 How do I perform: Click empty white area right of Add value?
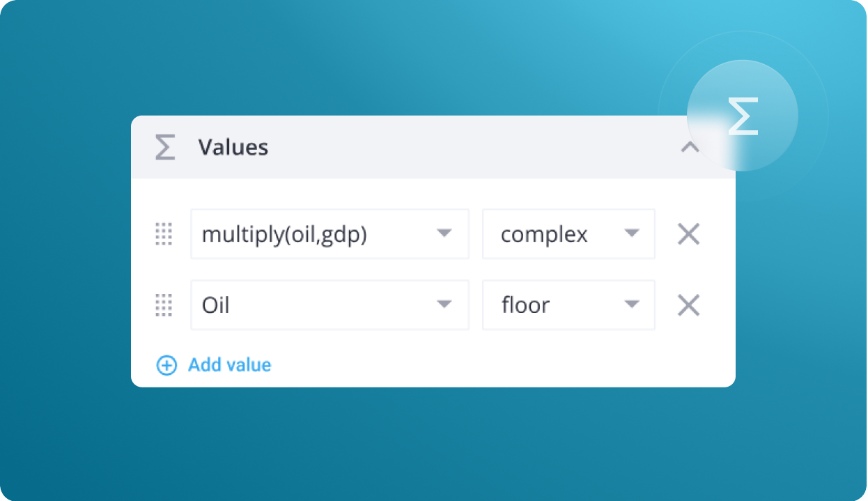[x=502, y=365]
